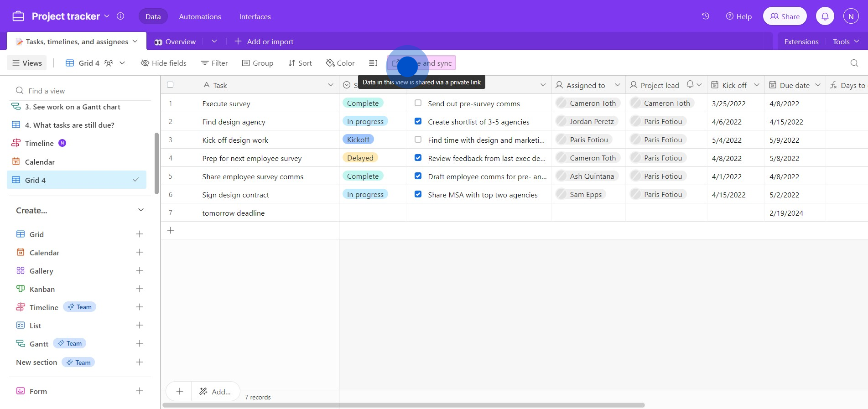The height and width of the screenshot is (409, 868).
Task: Click the plus icon next to Kanban
Action: (x=140, y=289)
